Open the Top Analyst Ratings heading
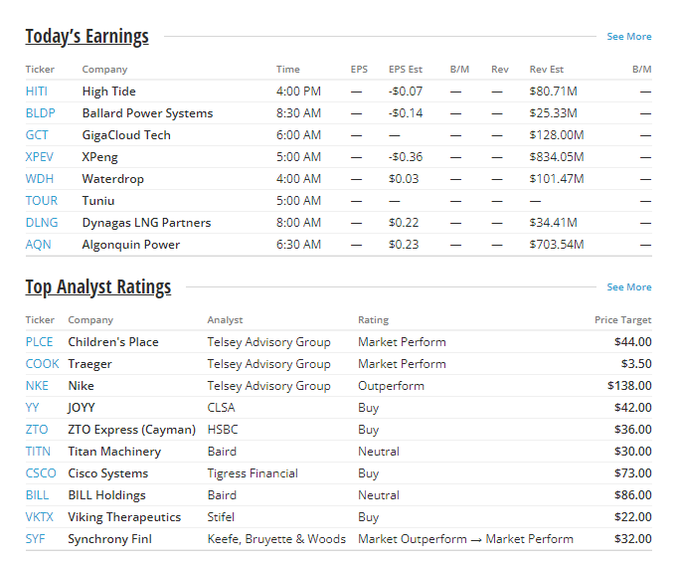This screenshot has height=562, width=680. click(98, 288)
